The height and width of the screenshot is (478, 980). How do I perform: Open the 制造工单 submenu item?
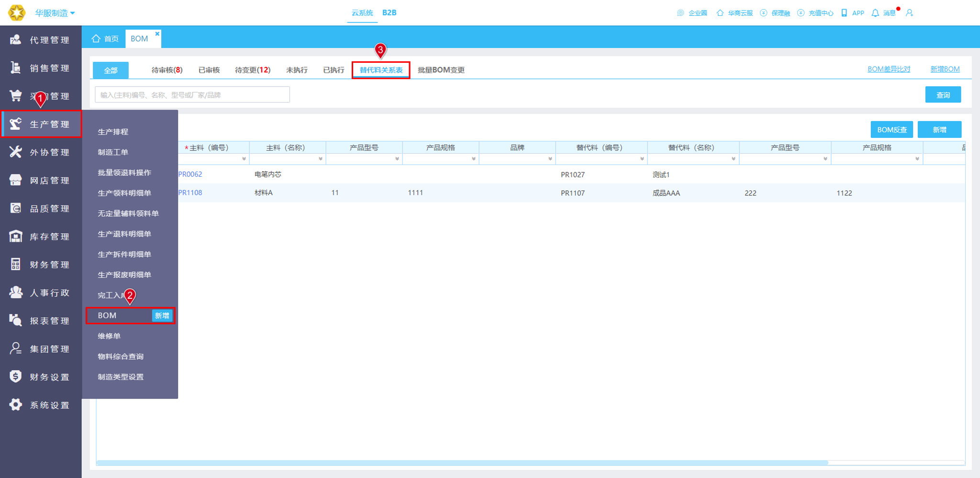pos(113,152)
